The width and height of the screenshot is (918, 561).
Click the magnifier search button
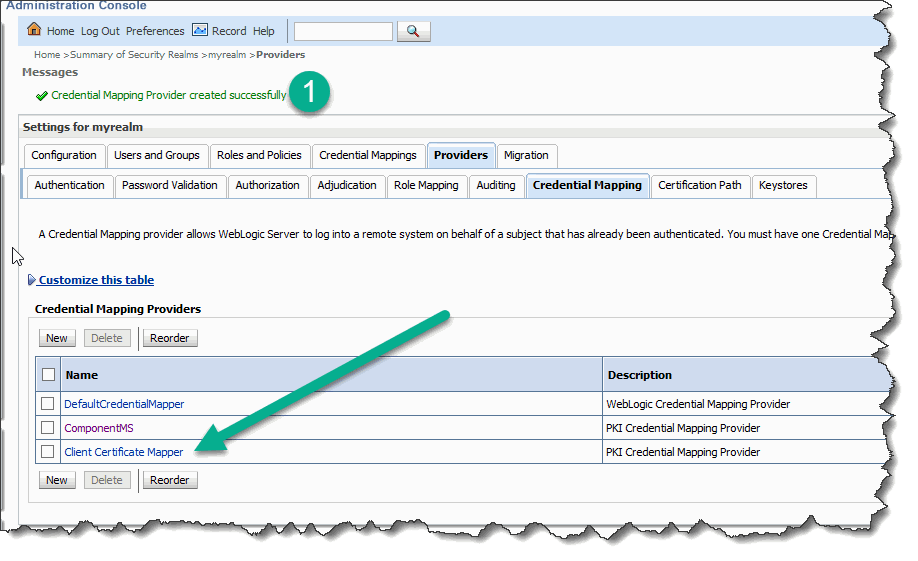[x=413, y=31]
